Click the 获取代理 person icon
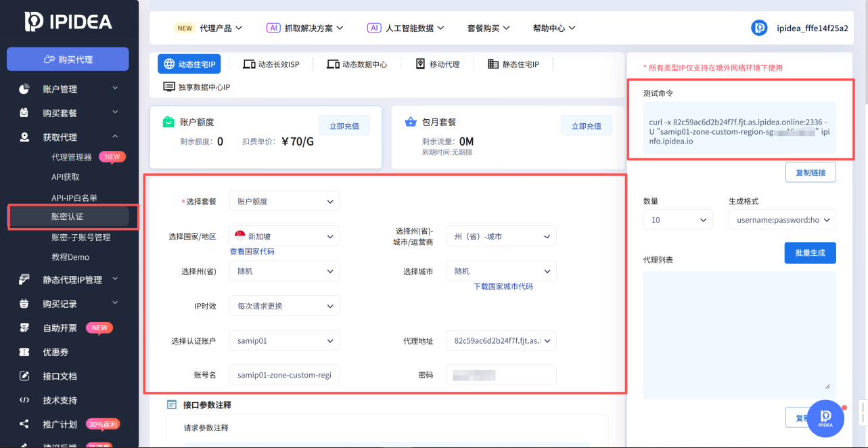Image resolution: width=868 pixels, height=448 pixels. point(24,137)
